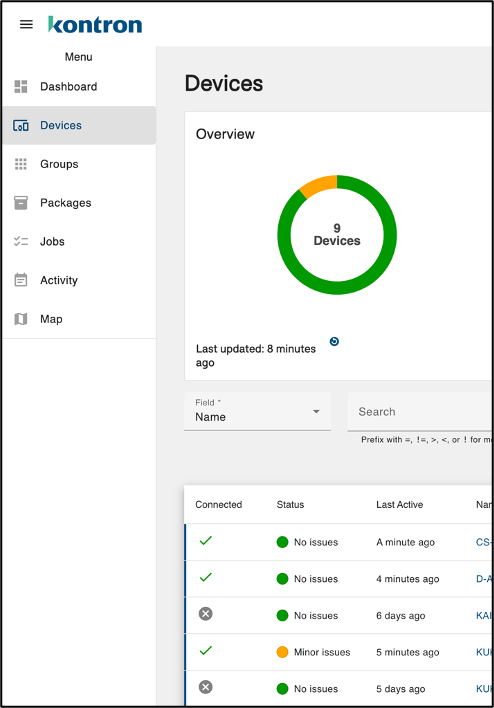Select Devices in the sidebar

(x=79, y=126)
